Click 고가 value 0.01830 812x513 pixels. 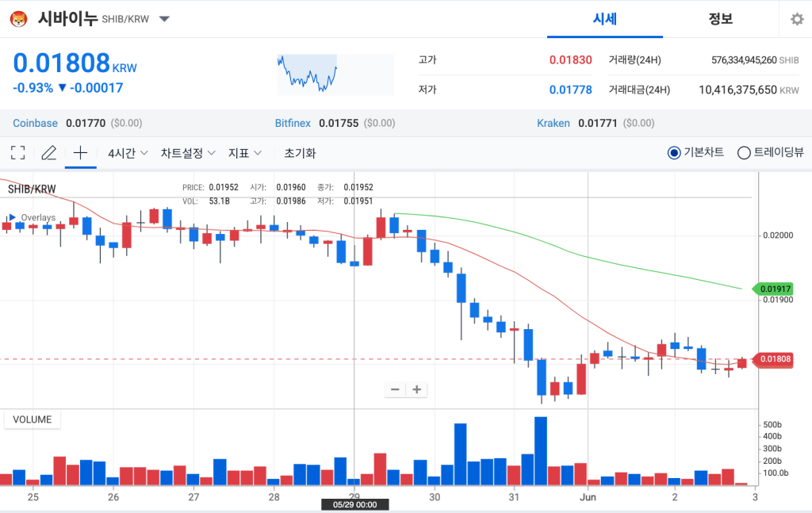click(570, 60)
